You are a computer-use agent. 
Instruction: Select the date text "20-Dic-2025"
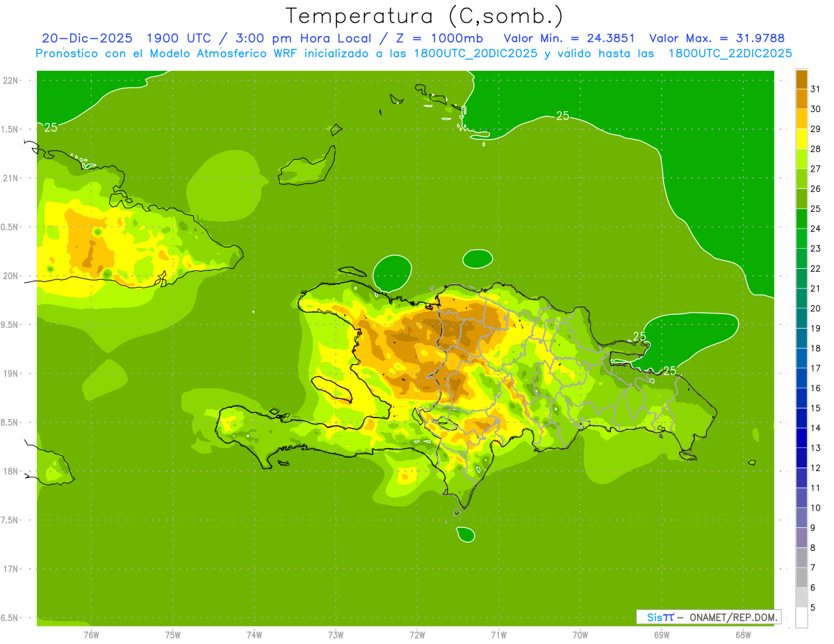coord(87,38)
